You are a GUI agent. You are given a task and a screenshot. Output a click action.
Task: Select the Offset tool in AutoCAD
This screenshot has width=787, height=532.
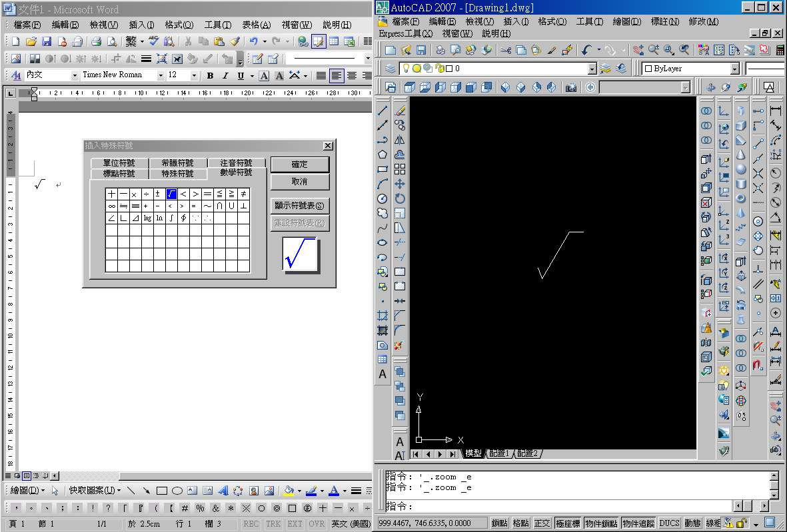click(x=400, y=154)
